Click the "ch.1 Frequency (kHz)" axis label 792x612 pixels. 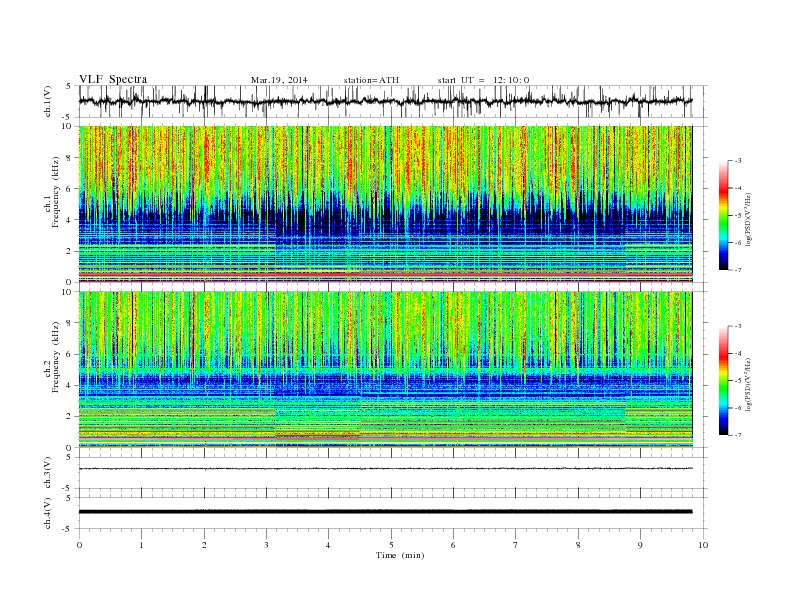coord(52,192)
